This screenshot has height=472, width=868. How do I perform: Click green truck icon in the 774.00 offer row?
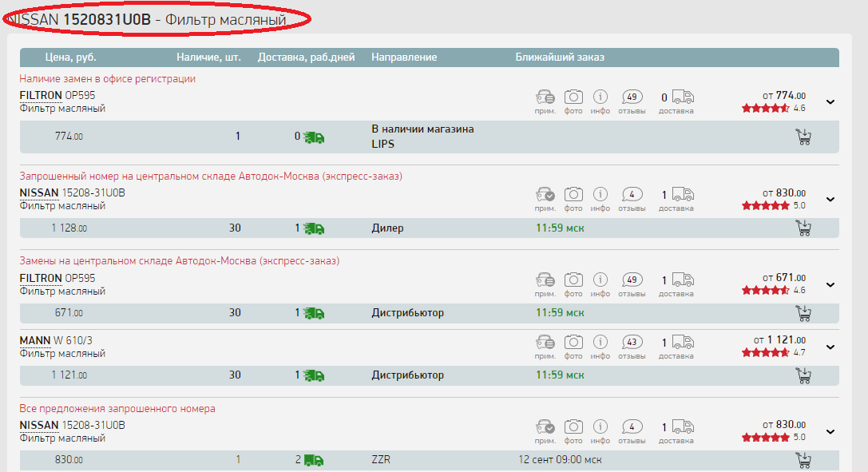(313, 137)
